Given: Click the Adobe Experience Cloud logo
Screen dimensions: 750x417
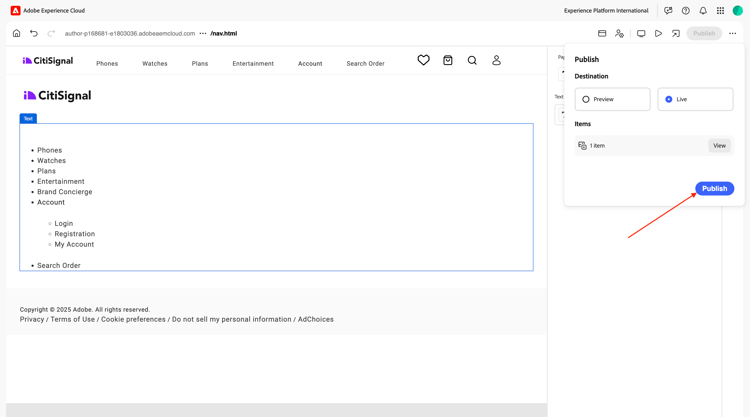Looking at the screenshot, I should point(16,11).
